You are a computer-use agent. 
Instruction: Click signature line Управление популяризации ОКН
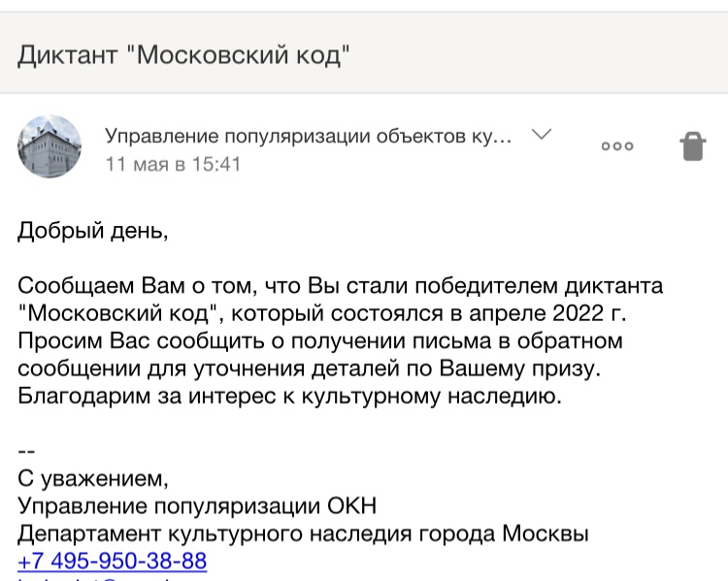[197, 505]
